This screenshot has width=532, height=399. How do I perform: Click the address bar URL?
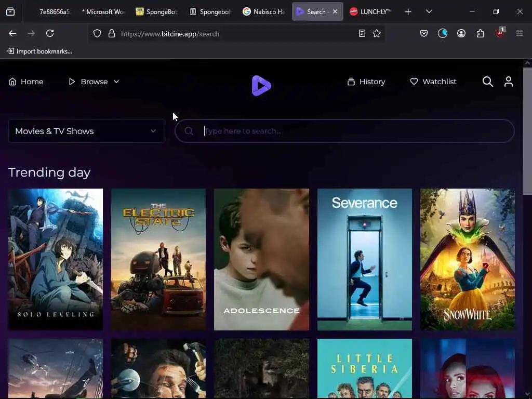(170, 34)
